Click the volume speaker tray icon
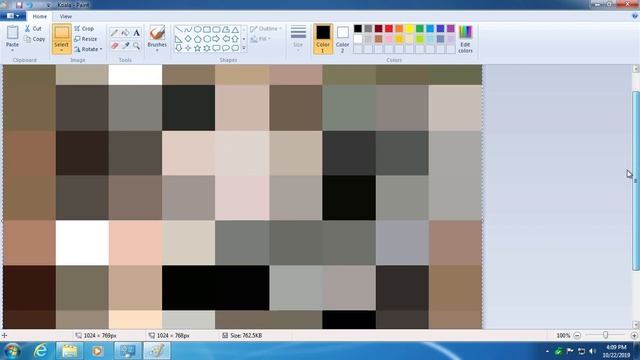640x360 pixels. [x=592, y=351]
